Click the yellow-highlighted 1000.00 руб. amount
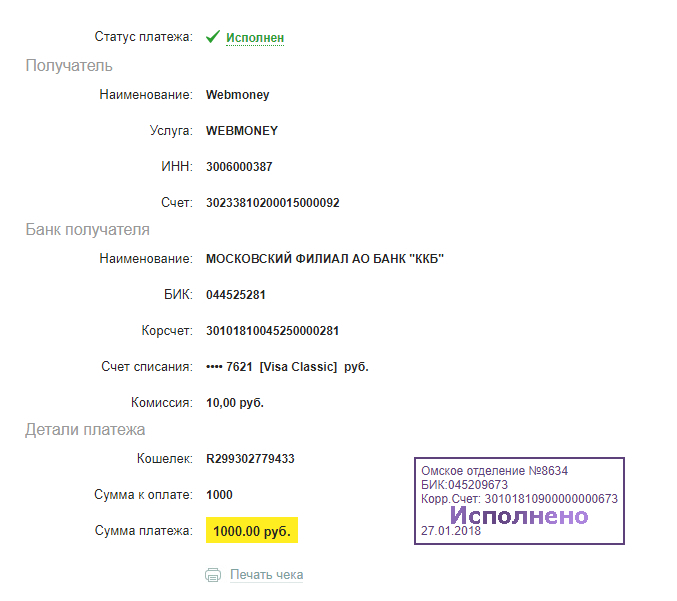The height and width of the screenshot is (601, 677). 252,531
